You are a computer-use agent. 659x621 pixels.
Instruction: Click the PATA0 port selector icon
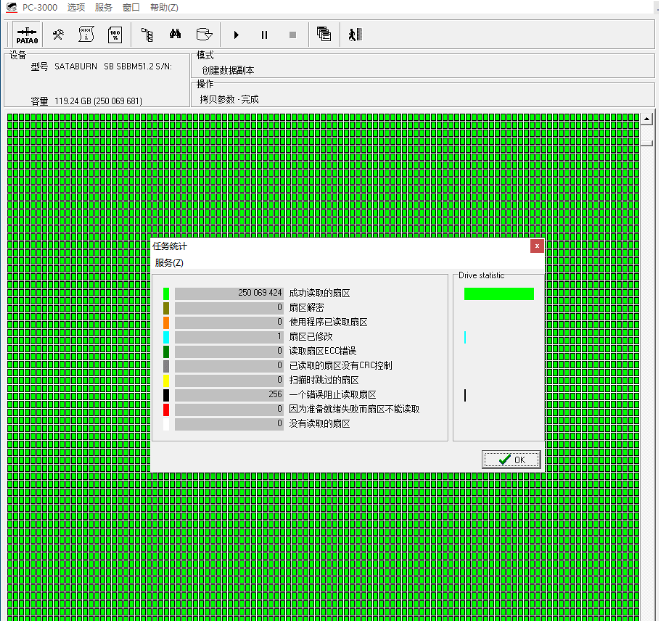coord(27,34)
